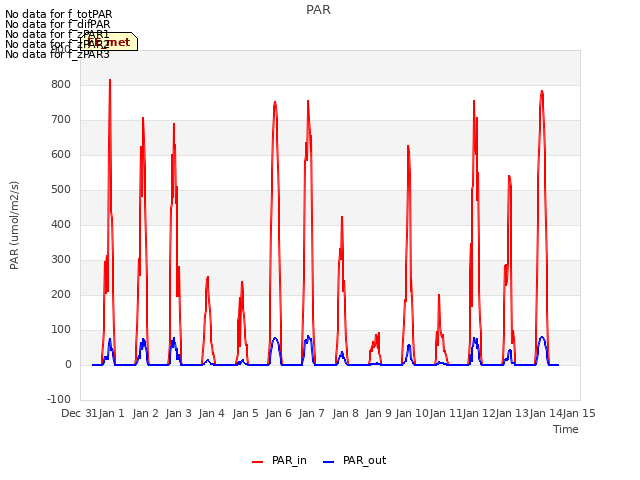Click the Jan 1 PAR_in peak above 800

[x=110, y=80]
